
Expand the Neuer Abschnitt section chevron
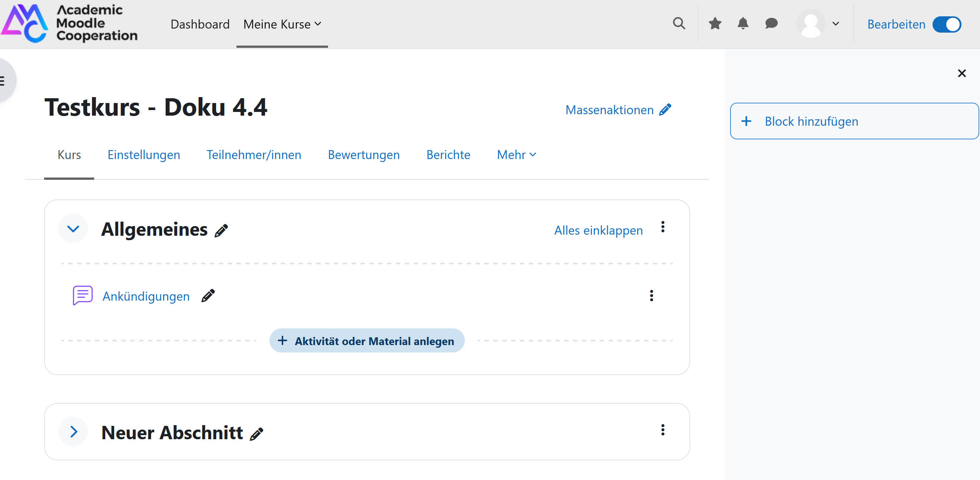(73, 432)
